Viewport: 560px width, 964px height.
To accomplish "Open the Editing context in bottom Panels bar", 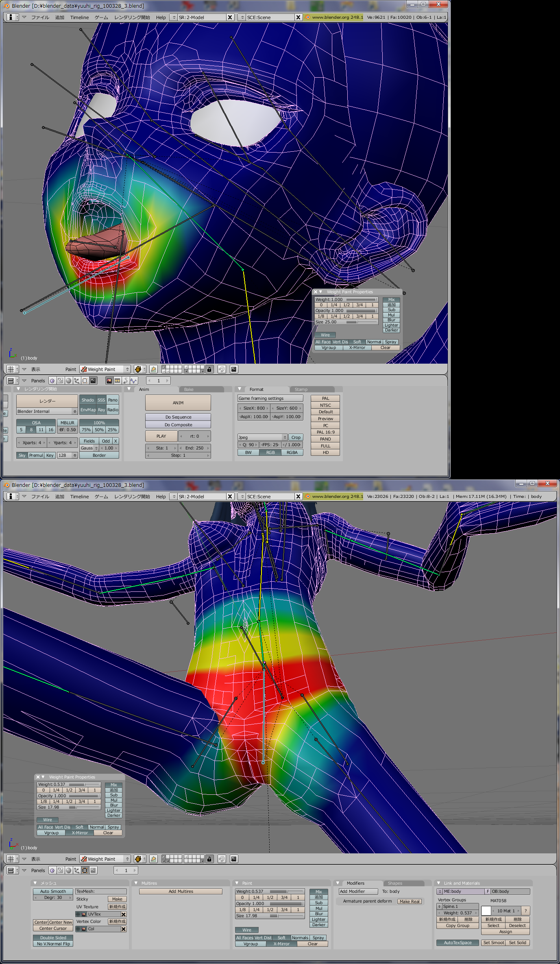I will pyautogui.click(x=85, y=870).
